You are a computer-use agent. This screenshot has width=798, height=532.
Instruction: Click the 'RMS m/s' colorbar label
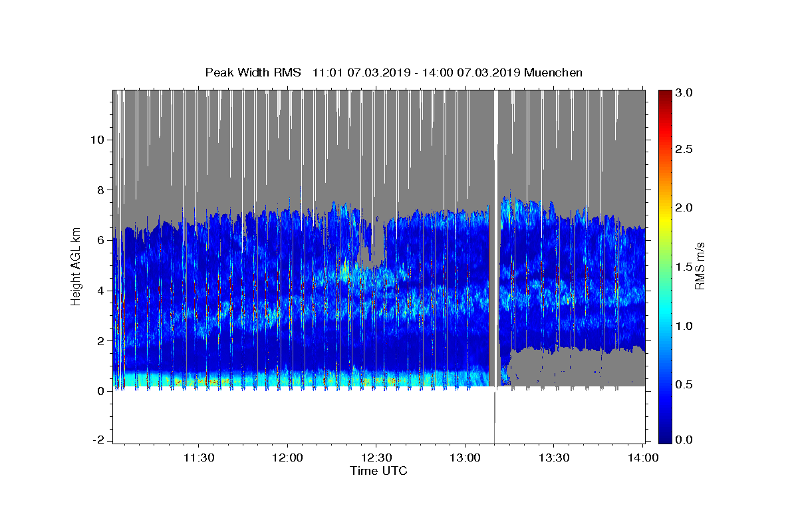click(700, 266)
